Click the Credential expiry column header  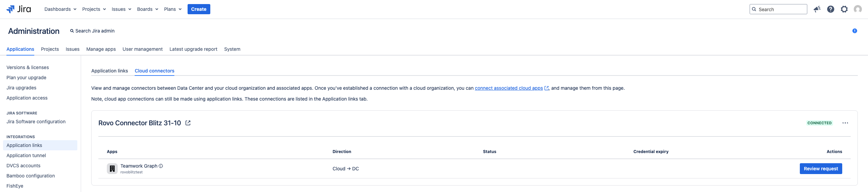[x=651, y=152]
